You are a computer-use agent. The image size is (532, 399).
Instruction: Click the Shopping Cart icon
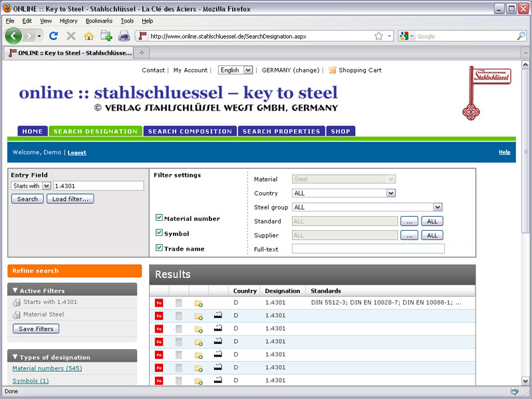click(332, 70)
